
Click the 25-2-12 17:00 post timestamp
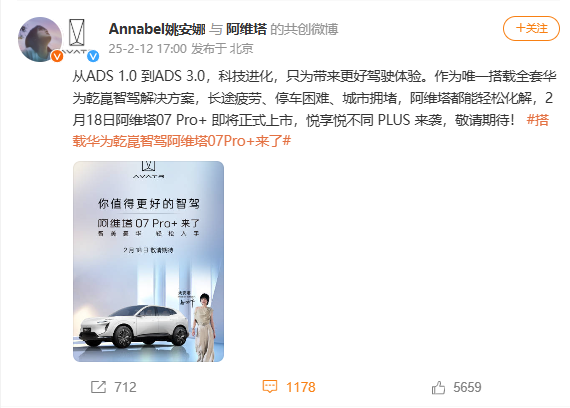click(x=148, y=49)
